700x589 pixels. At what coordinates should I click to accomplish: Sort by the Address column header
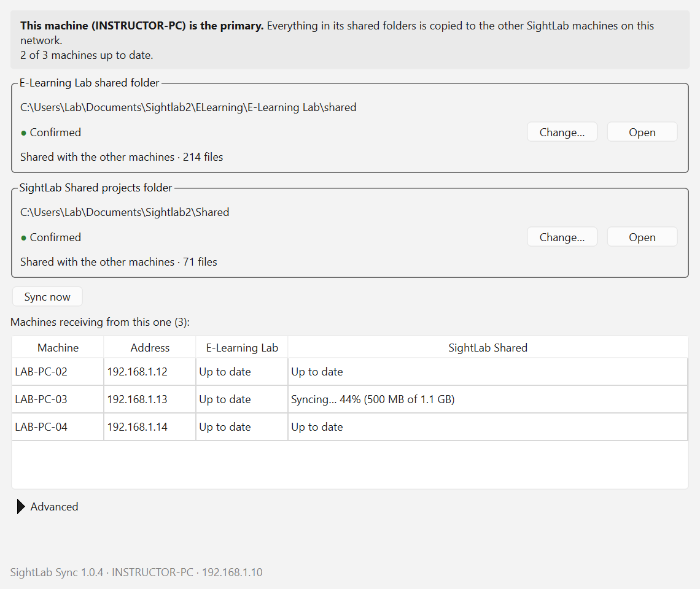click(x=150, y=348)
